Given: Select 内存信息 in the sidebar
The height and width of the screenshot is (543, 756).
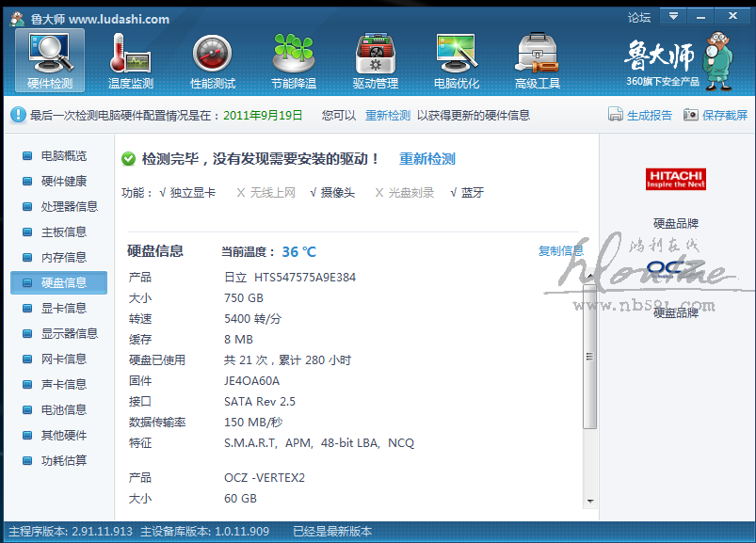Looking at the screenshot, I should point(63,257).
